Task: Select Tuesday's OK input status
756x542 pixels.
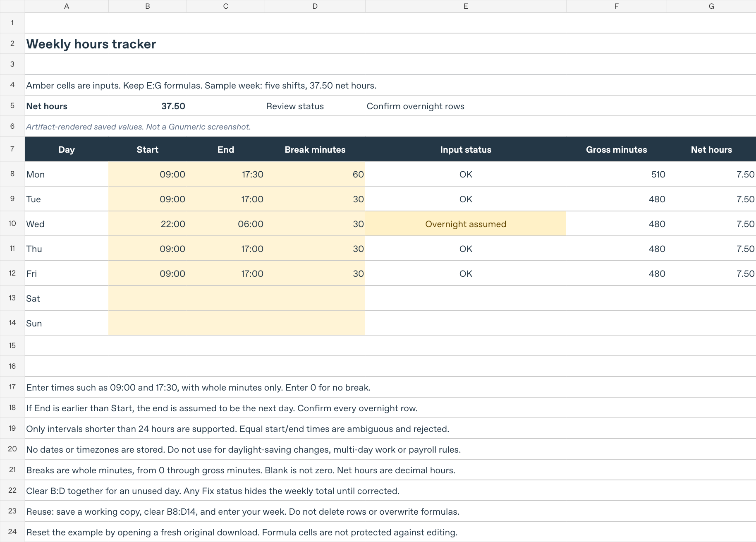Action: click(x=466, y=199)
